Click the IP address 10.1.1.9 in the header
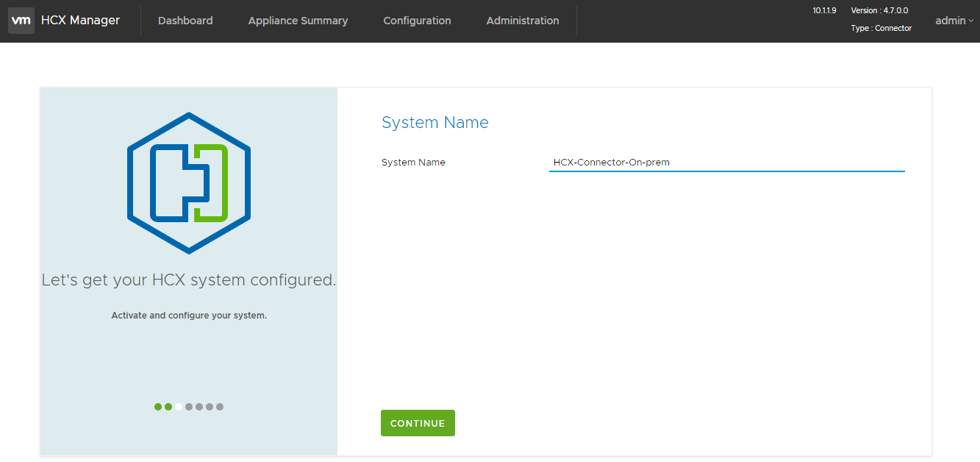The image size is (980, 462). (823, 10)
